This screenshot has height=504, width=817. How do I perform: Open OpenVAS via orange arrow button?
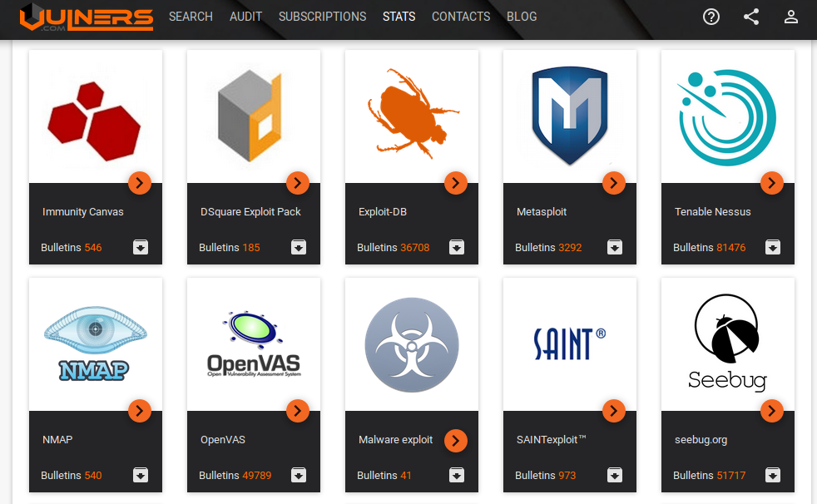[298, 411]
